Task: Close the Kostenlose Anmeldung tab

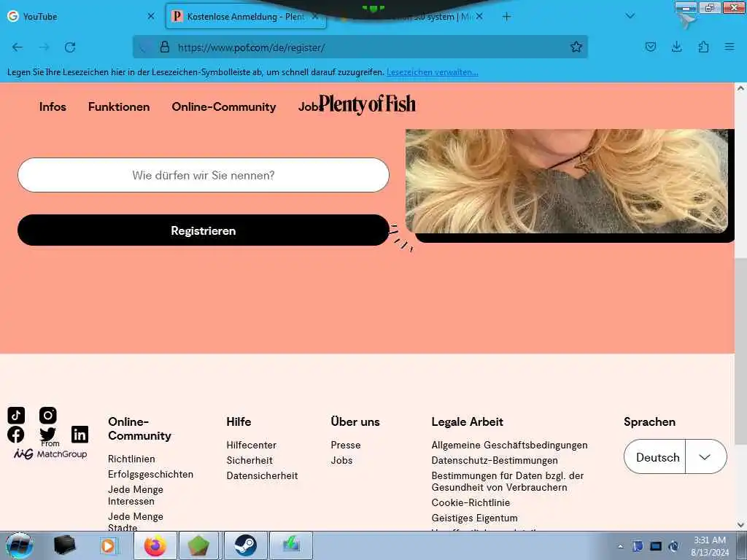Action: (315, 16)
